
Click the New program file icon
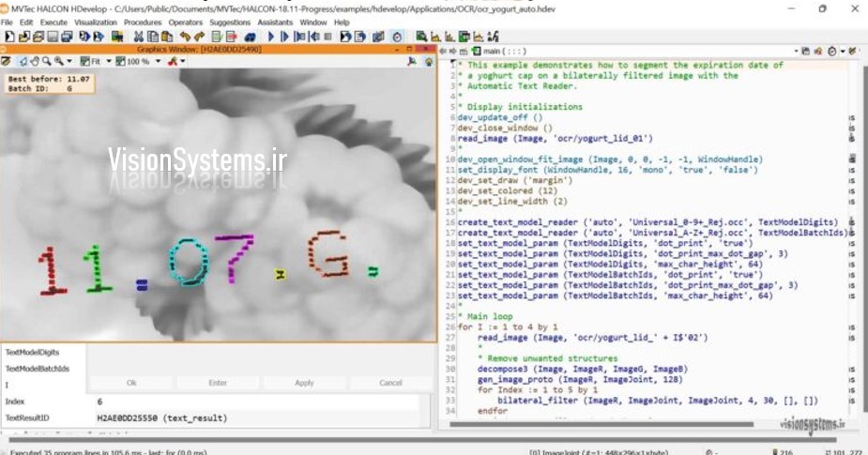pyautogui.click(x=8, y=36)
